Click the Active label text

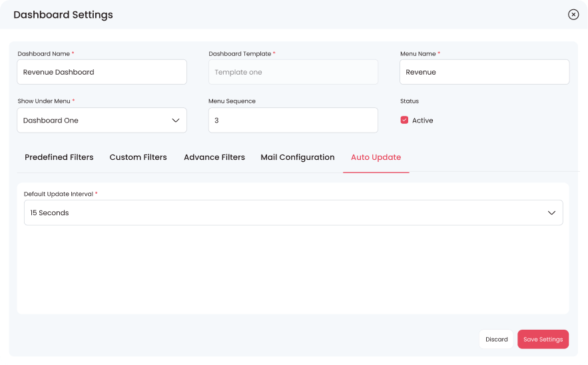[423, 121]
